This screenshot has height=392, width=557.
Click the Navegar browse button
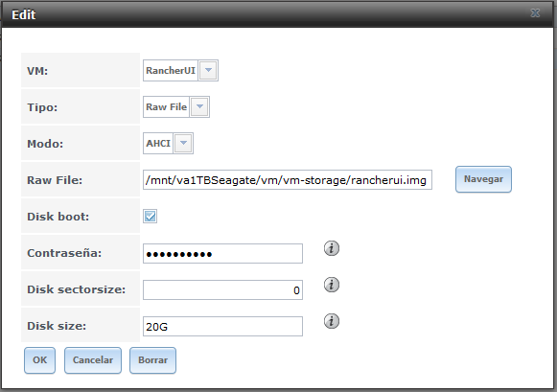(483, 179)
